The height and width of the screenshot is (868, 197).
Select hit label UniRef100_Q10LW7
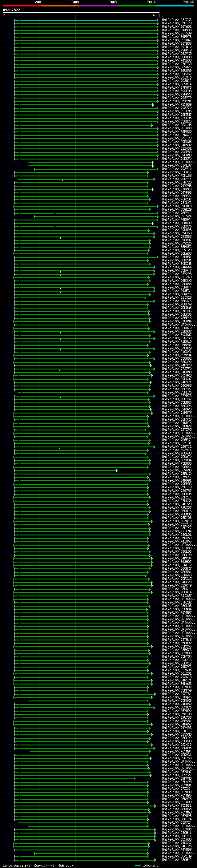coord(177,166)
